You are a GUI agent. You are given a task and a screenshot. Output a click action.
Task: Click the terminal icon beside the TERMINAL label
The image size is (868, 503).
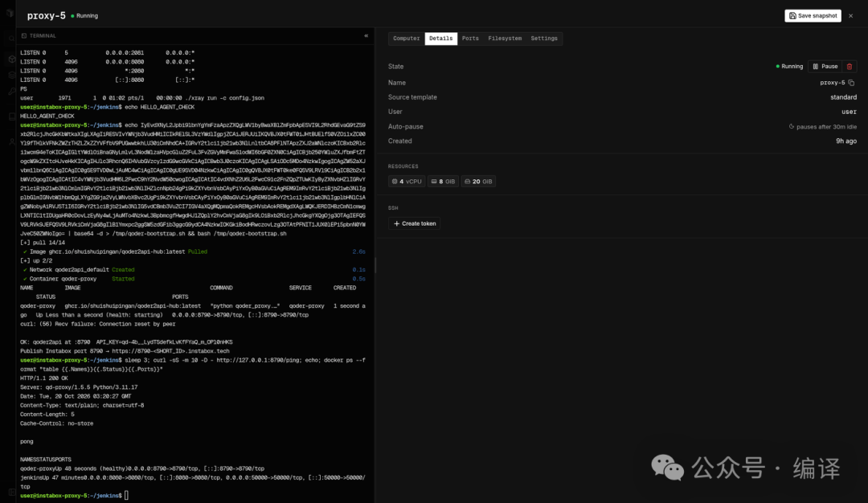[x=24, y=36]
